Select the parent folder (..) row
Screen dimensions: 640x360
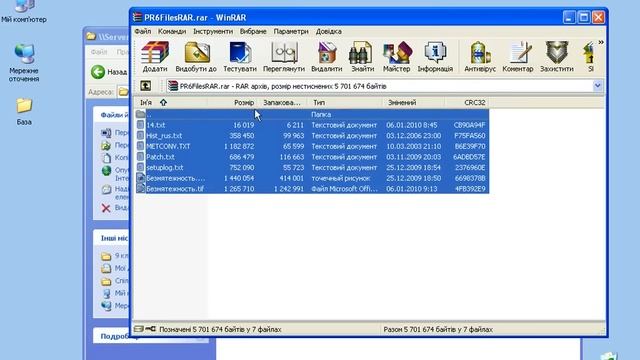pyautogui.click(x=312, y=114)
